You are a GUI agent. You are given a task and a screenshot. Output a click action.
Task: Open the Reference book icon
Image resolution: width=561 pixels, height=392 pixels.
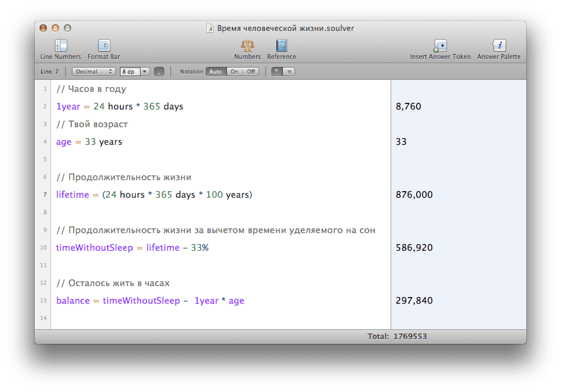pos(281,46)
